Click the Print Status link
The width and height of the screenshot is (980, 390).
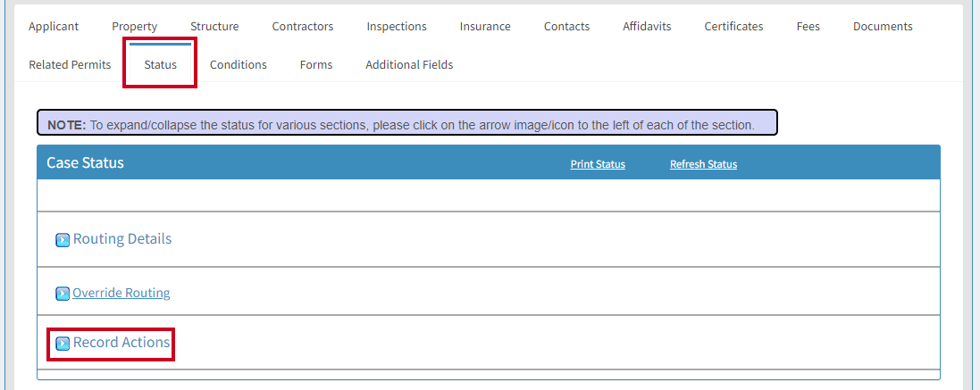[598, 164]
